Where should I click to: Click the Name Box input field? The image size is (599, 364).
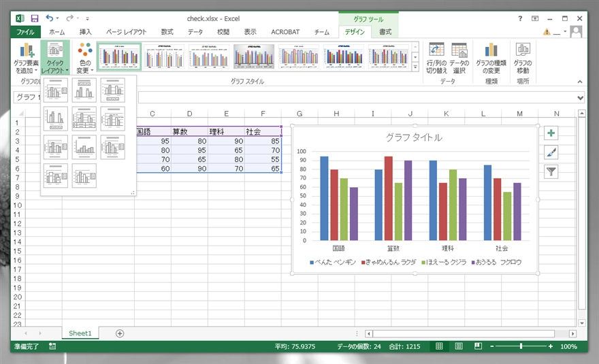click(x=27, y=97)
